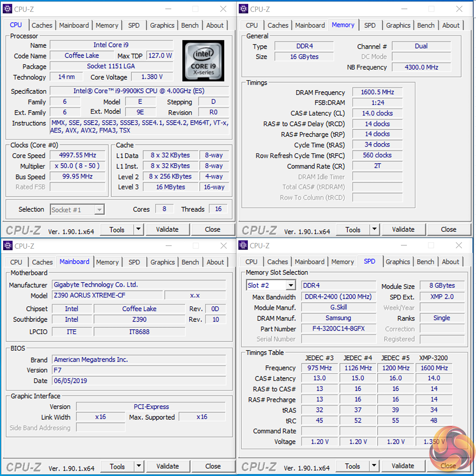The height and width of the screenshot is (476, 476).
Task: Click the CPU-Z app icon in the Mainboard window title bar
Action: click(8, 246)
